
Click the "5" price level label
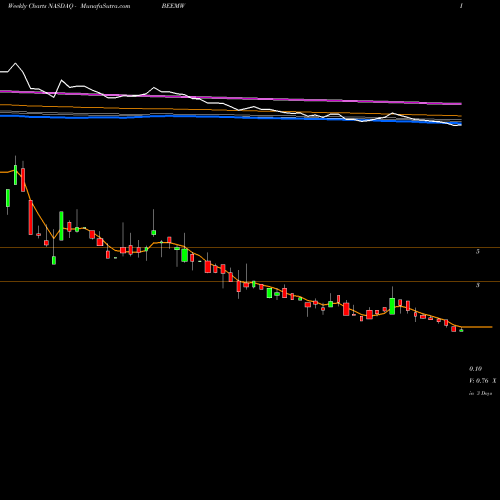point(478,251)
